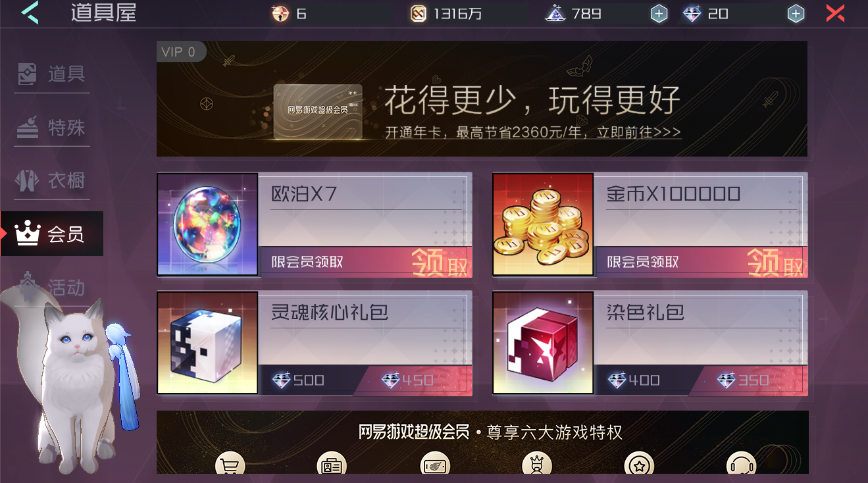Click the shopping cart privilege icon
This screenshot has width=868, height=483.
point(230,465)
